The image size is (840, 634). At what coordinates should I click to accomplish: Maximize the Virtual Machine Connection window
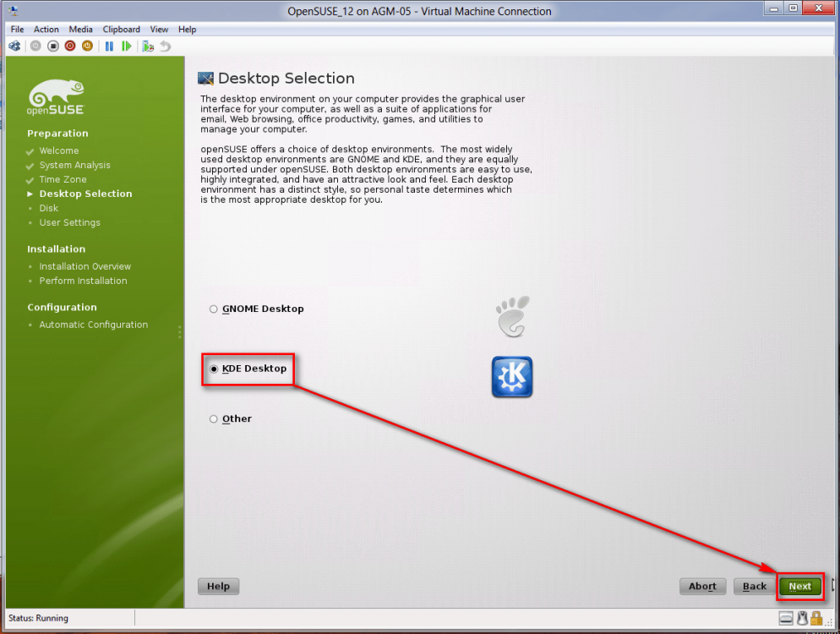[794, 8]
